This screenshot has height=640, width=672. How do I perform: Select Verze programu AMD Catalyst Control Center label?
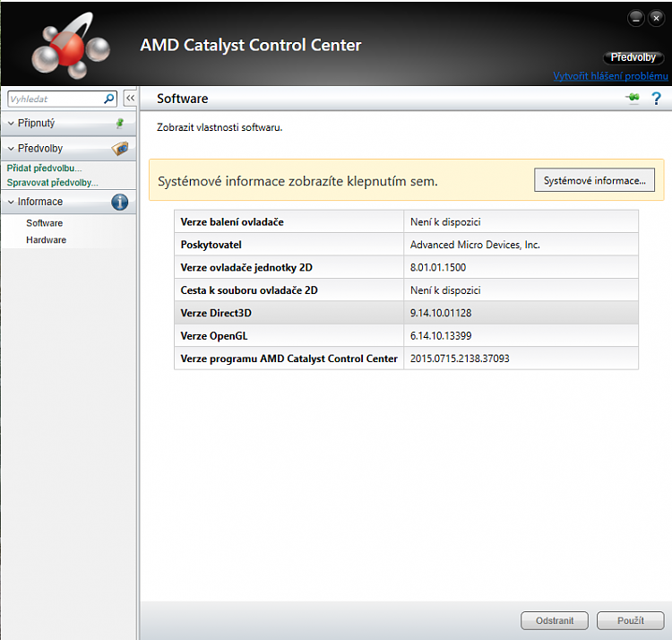[289, 359]
